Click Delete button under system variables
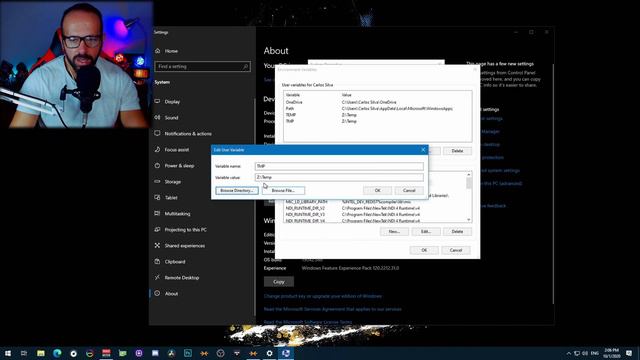Viewport: 640px width, 360px height. click(457, 231)
